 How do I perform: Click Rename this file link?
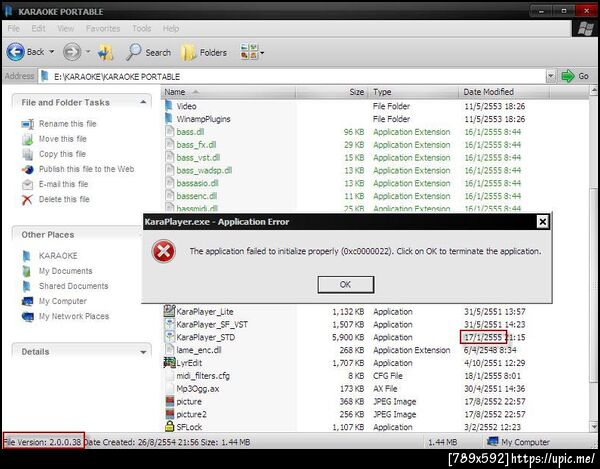tap(68, 124)
